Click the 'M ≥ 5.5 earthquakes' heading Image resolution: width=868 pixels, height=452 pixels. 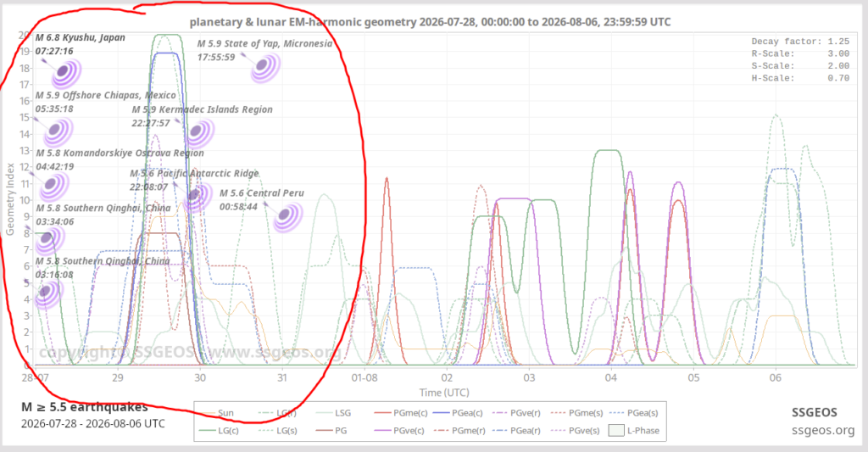pyautogui.click(x=85, y=407)
